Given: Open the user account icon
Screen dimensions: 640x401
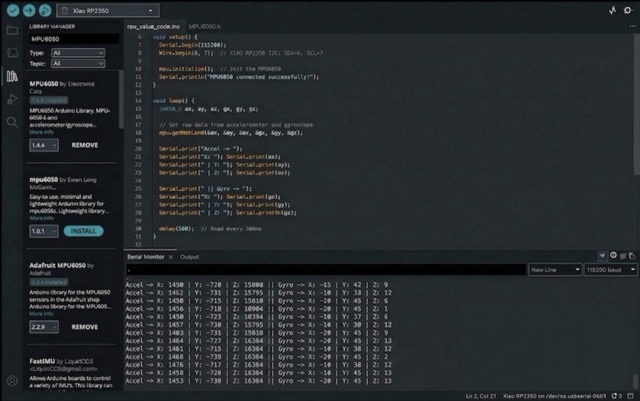Looking at the screenshot, I should (12, 381).
